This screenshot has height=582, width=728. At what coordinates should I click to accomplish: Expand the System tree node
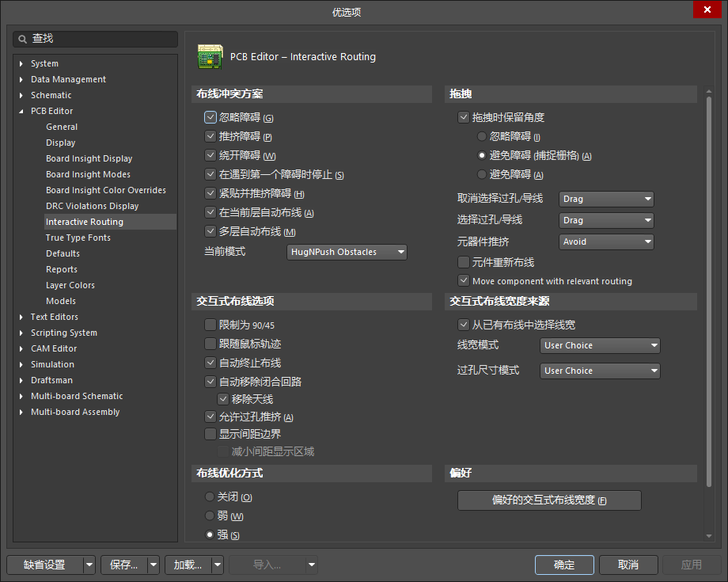click(21, 63)
